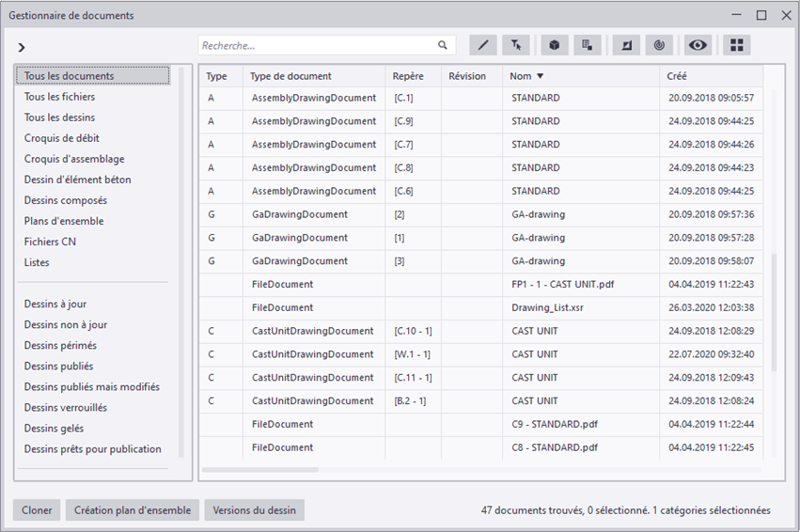This screenshot has height=532, width=800.
Task: Toggle the eye visibility button
Action: point(698,45)
